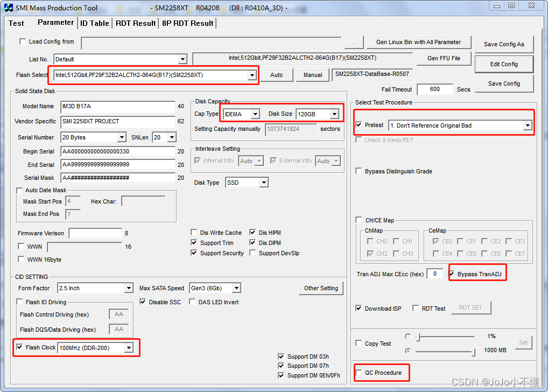Open the SNLen dropdown

point(172,137)
